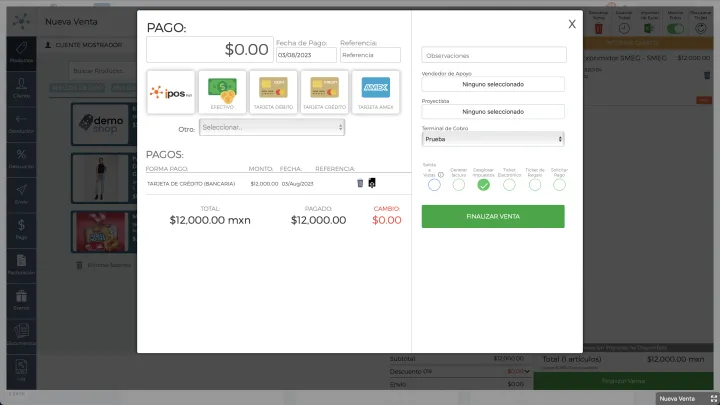
Task: Select the AMEX card payment option
Action: pyautogui.click(x=376, y=92)
